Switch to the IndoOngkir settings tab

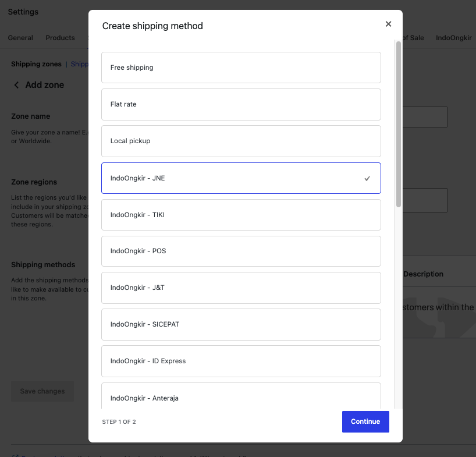coord(453,38)
